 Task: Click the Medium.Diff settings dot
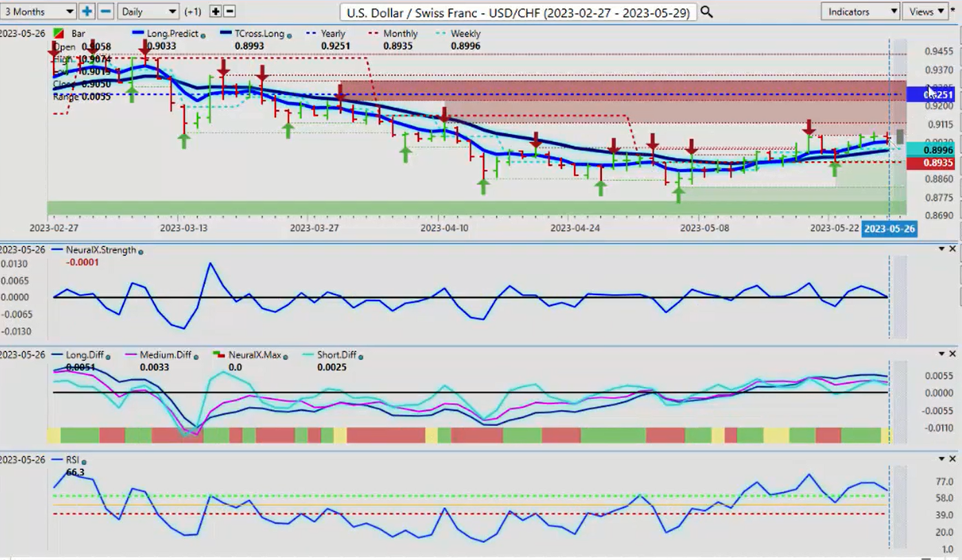pyautogui.click(x=197, y=356)
